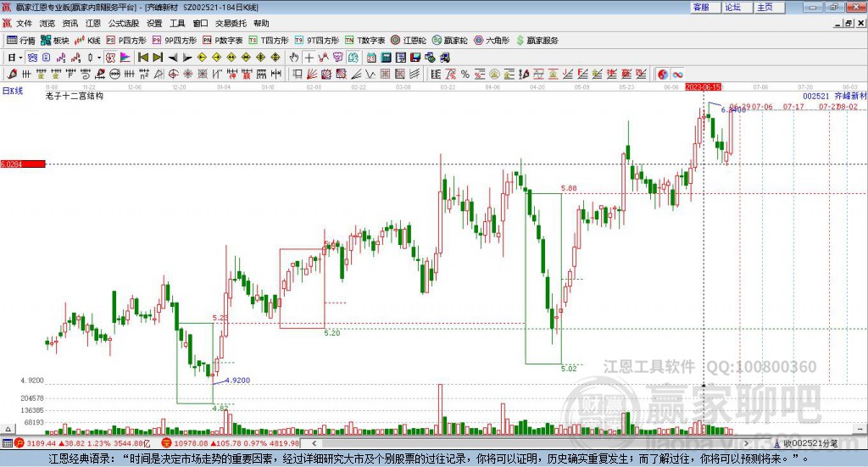
Task: Click the first yellow diamond arrow icon
Action: tap(202, 58)
